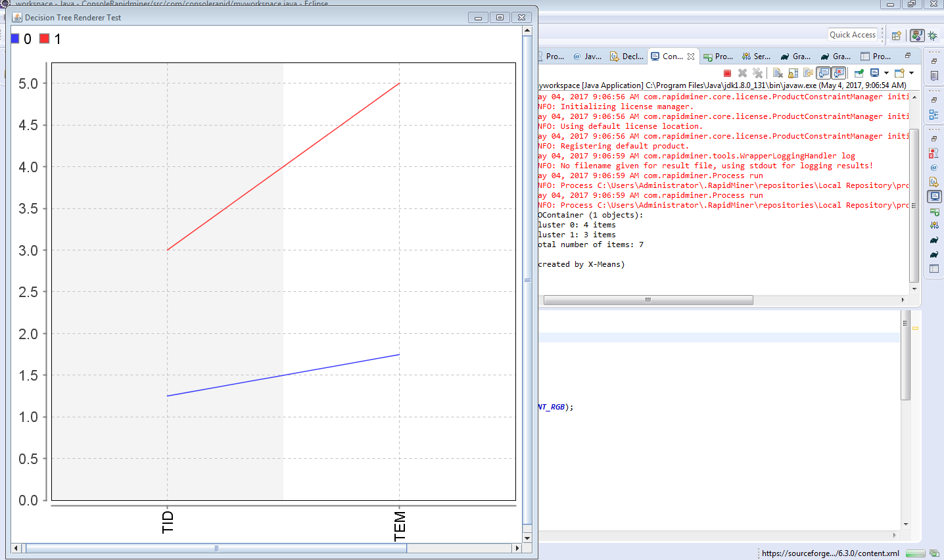Click the Clear Console icon
Image resolution: width=944 pixels, height=560 pixels.
pyautogui.click(x=778, y=72)
